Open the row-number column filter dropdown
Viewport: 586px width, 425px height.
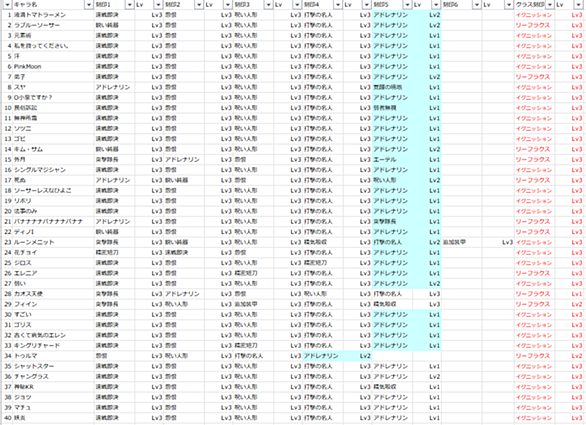[x=7, y=4]
